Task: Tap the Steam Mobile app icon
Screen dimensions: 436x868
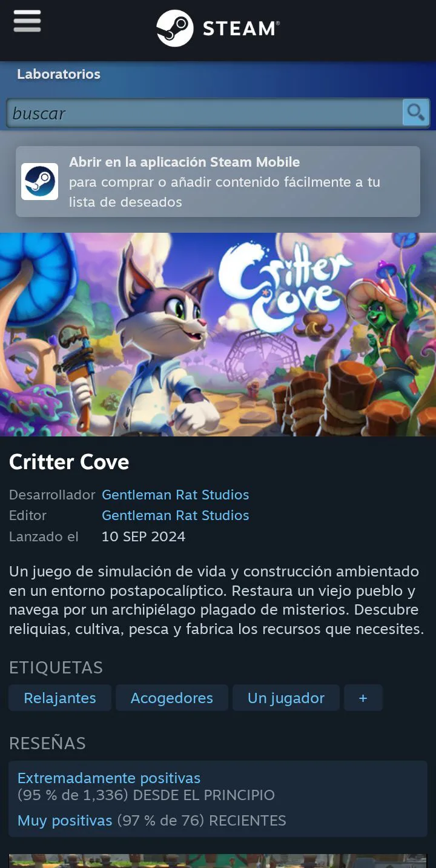Action: 40,181
